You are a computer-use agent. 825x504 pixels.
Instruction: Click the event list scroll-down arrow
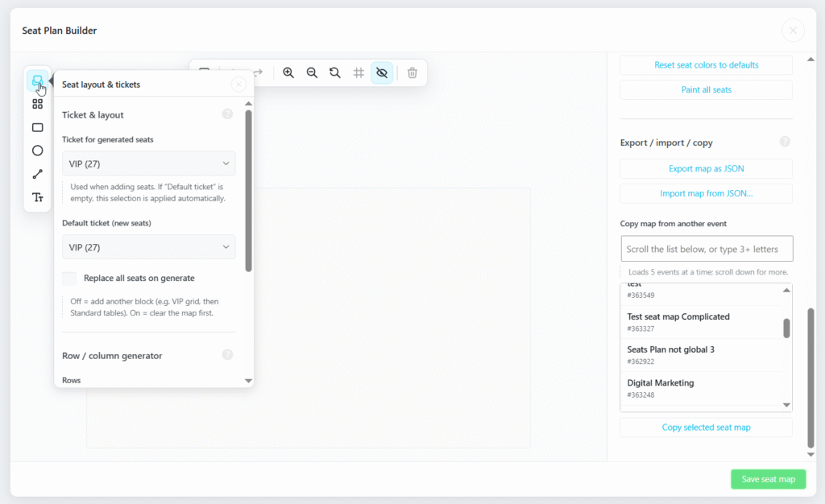(x=786, y=405)
